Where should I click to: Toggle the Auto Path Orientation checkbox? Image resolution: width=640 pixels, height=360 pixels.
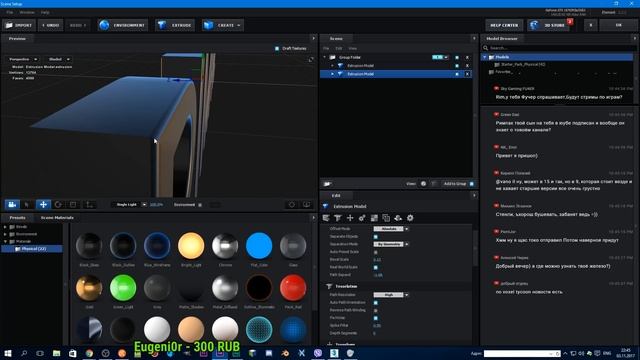[x=376, y=303]
